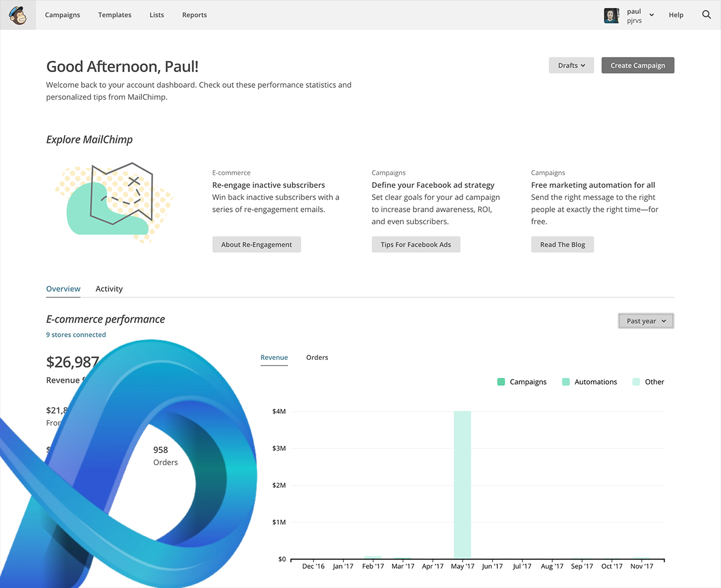Screen dimensions: 721x588
Task: Click the Nov '17 axis label
Action: pos(642,567)
